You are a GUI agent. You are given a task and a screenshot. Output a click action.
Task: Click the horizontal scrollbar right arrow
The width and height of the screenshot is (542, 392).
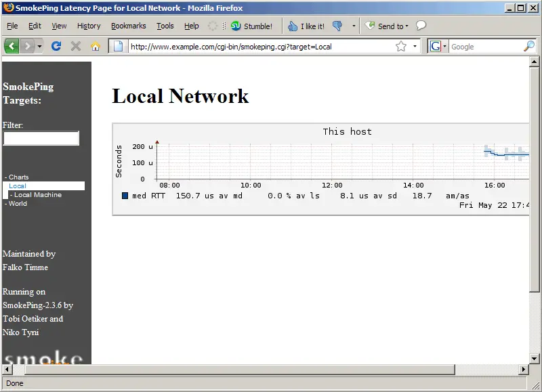524,369
